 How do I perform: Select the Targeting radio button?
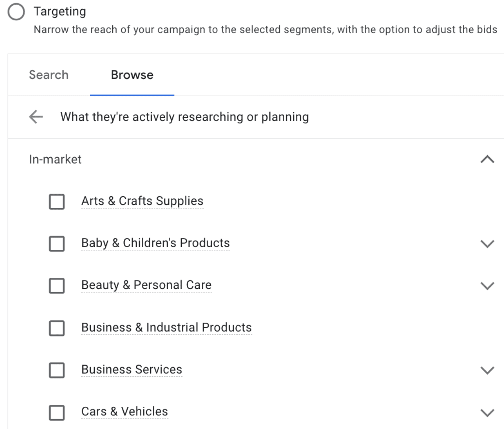16,12
